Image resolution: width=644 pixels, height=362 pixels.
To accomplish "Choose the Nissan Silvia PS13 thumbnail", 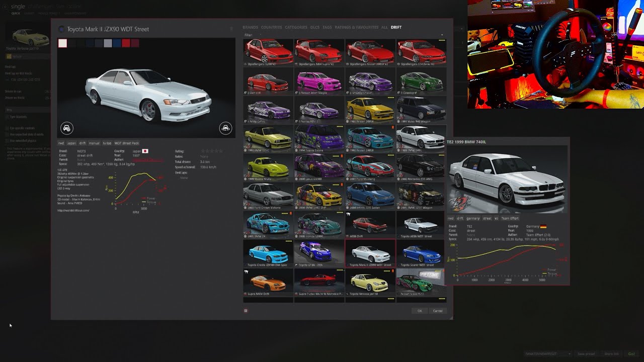I will pyautogui.click(x=421, y=282).
